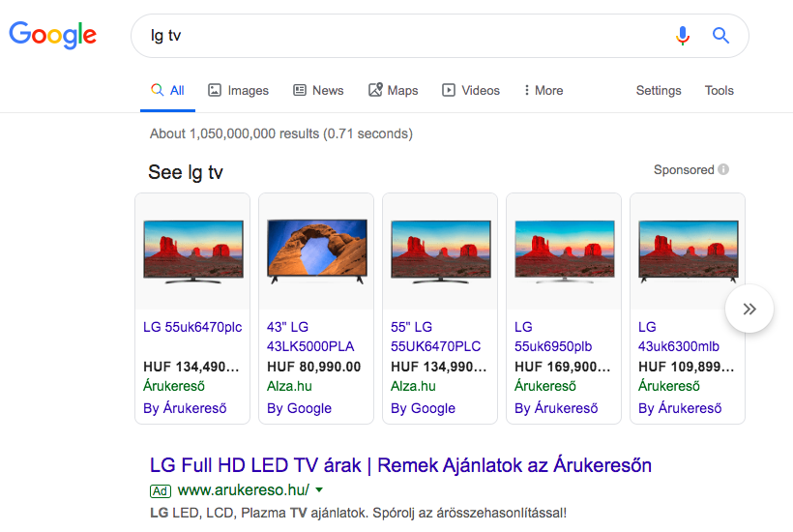The image size is (793, 532).
Task: Open the LG 43uk6300mlb TV image
Action: 689,251
